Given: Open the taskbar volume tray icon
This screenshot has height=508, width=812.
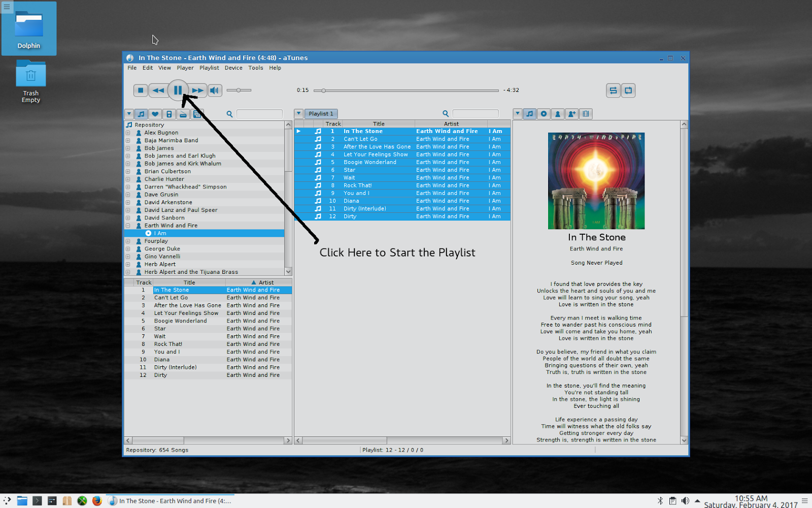Looking at the screenshot, I should click(685, 501).
